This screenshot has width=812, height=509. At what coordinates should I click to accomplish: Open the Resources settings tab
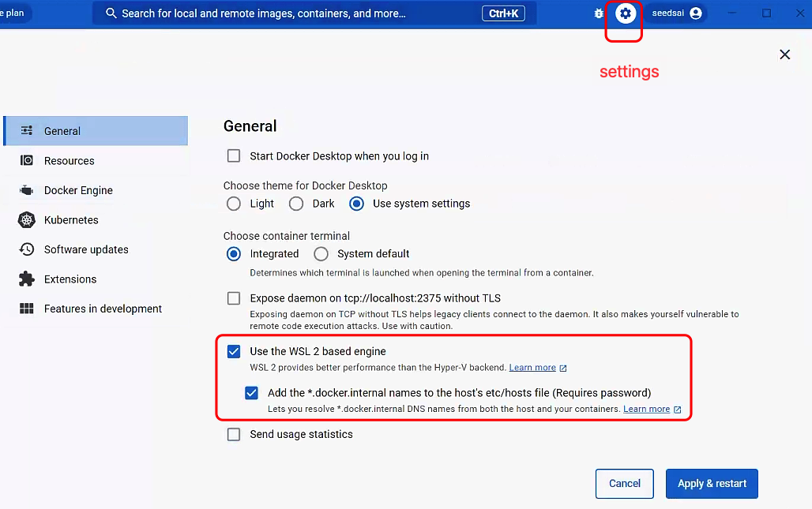96,160
